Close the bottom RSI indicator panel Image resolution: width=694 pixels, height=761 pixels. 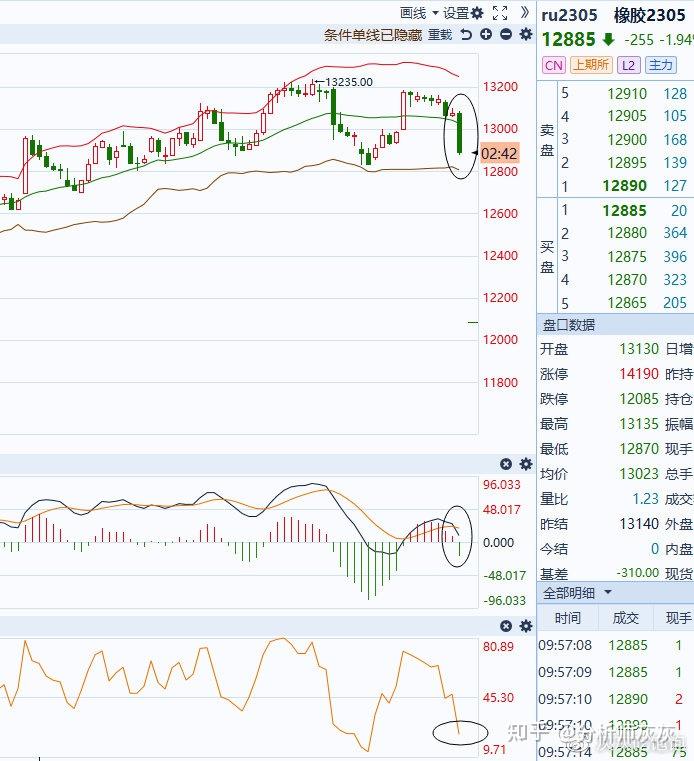click(x=506, y=626)
